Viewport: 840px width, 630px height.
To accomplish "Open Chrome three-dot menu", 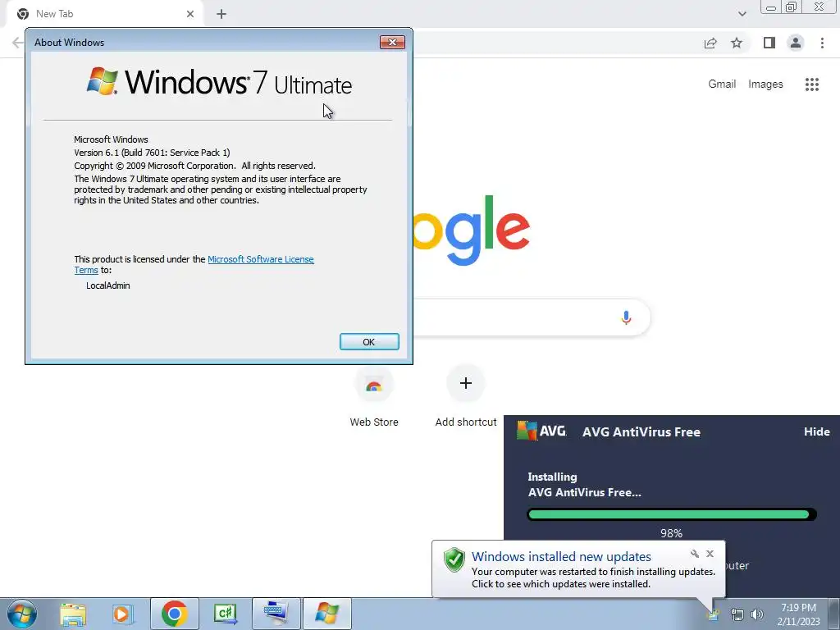I will pyautogui.click(x=822, y=43).
